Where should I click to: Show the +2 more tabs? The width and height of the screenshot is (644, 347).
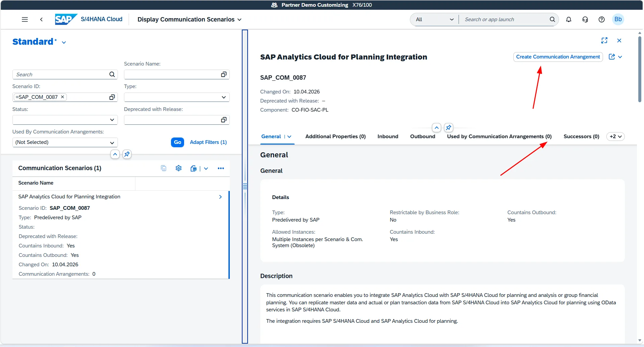pos(615,137)
